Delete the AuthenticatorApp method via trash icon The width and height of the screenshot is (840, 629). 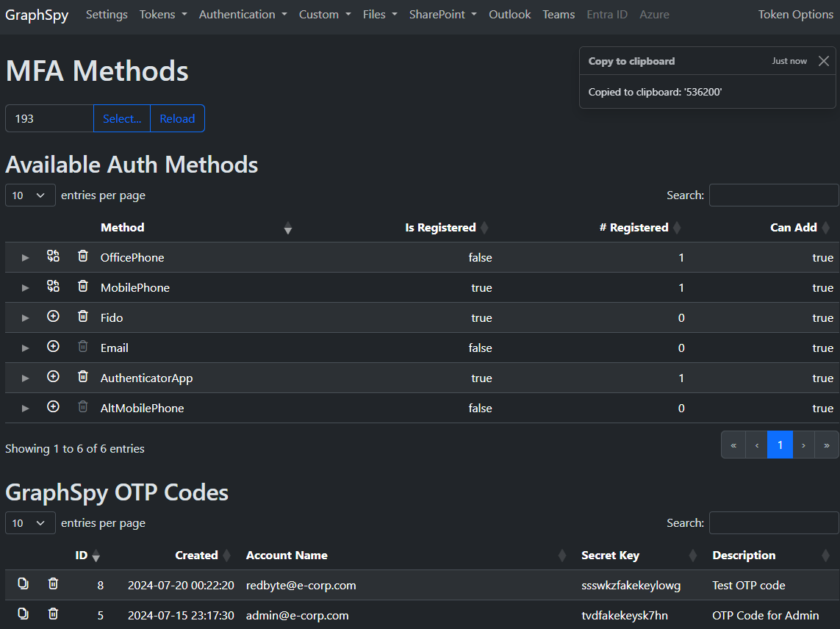[x=83, y=376]
